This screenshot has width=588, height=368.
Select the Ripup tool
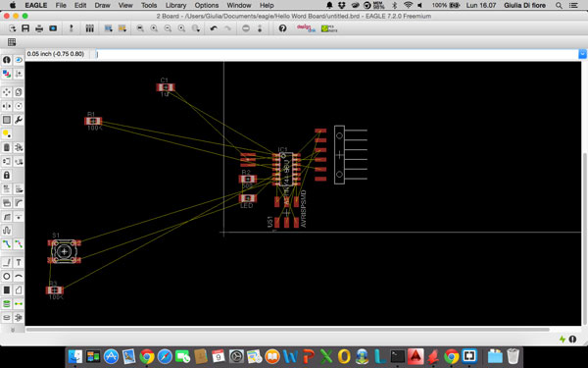click(x=19, y=244)
